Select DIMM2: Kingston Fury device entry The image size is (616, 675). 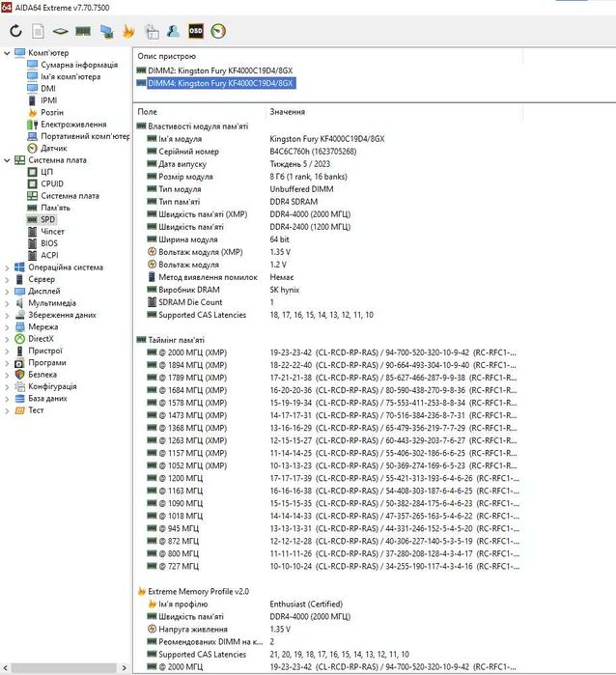tap(220, 70)
